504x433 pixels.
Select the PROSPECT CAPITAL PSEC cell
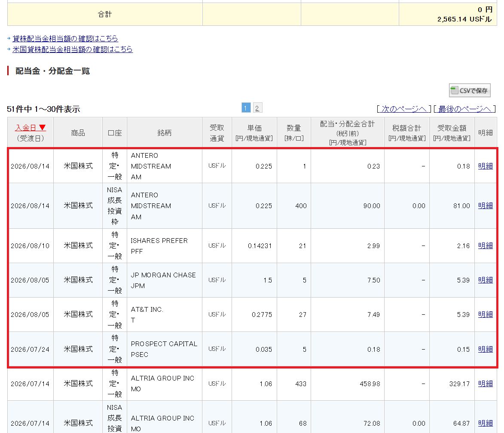tap(165, 349)
